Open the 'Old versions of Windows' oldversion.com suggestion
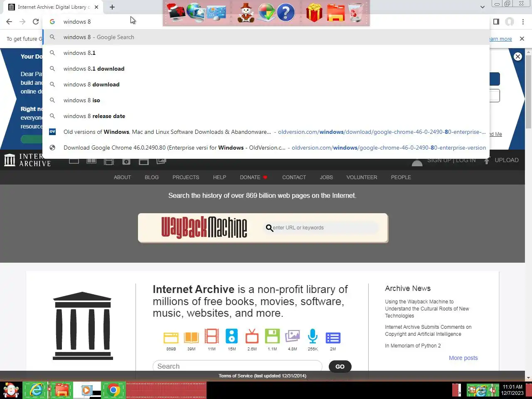Viewport: 532px width, 399px height. click(266, 132)
